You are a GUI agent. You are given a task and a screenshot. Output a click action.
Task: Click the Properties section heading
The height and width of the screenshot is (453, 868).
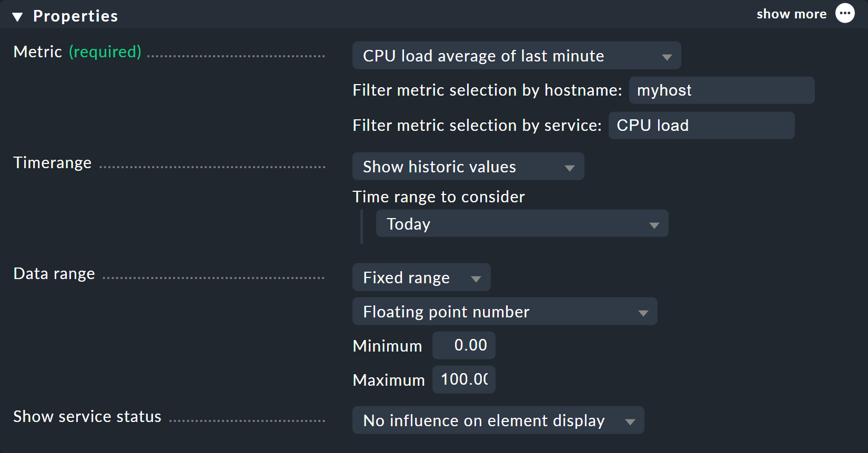tap(75, 16)
